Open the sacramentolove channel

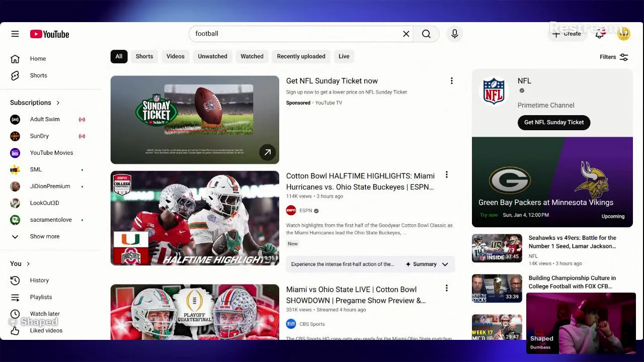click(x=50, y=220)
